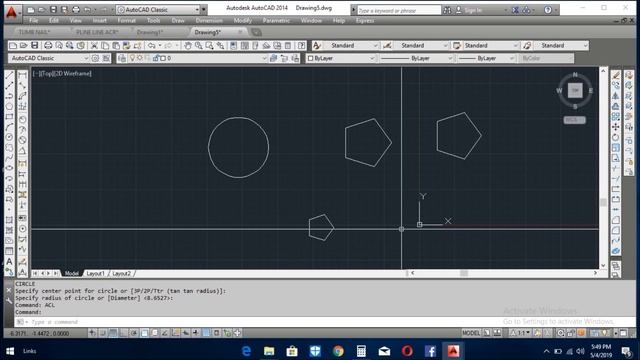The image size is (640, 360).
Task: Click the Undo arrow in Standard toolbar
Action: (151, 45)
